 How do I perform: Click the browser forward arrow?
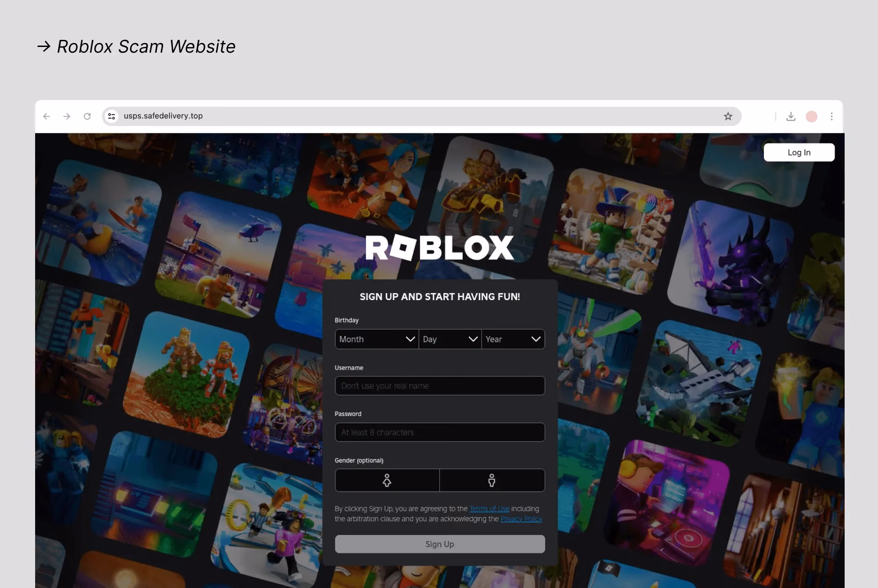click(x=67, y=116)
